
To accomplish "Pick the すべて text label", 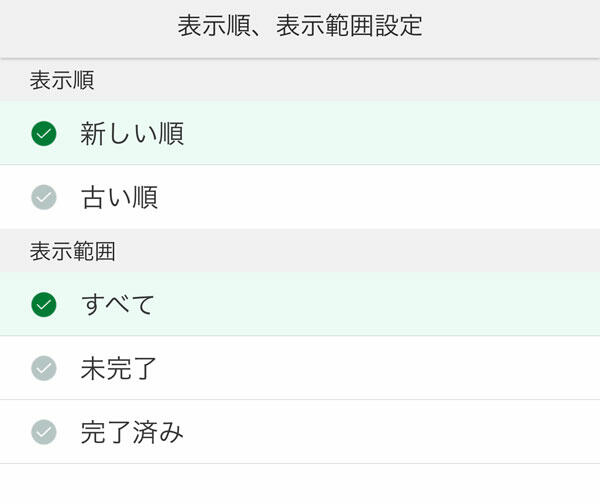I will click(x=118, y=304).
